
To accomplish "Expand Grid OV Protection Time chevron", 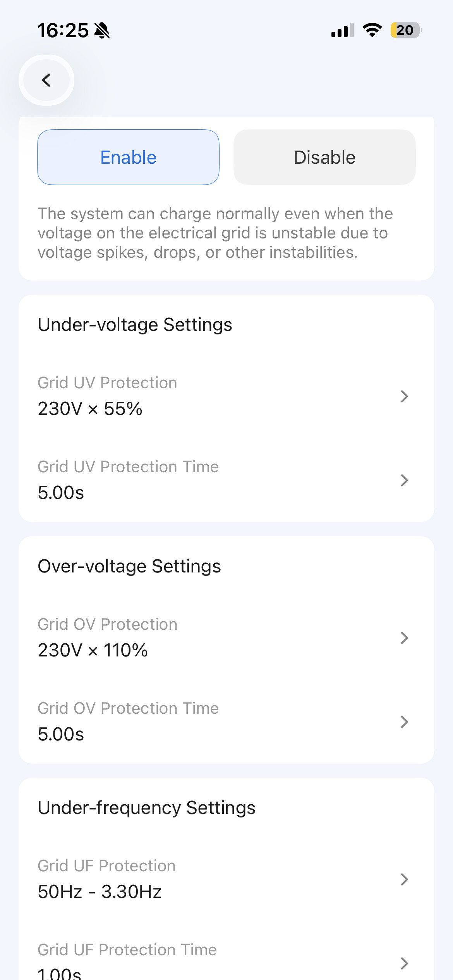I will click(x=404, y=722).
